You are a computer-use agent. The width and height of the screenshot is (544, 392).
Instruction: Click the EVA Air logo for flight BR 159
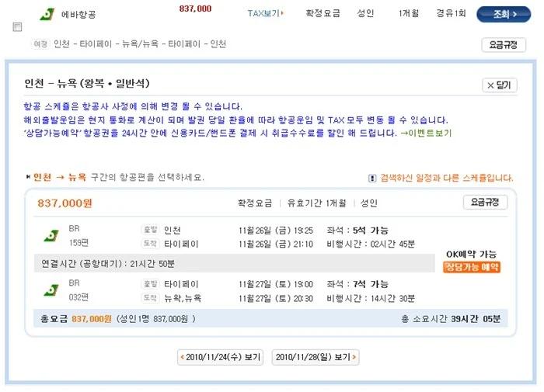(51, 236)
